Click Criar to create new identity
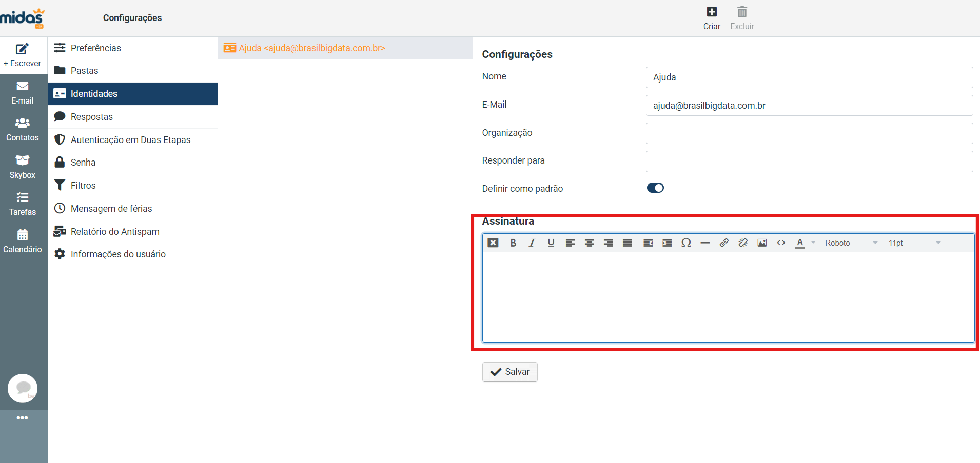The image size is (980, 463). [712, 18]
